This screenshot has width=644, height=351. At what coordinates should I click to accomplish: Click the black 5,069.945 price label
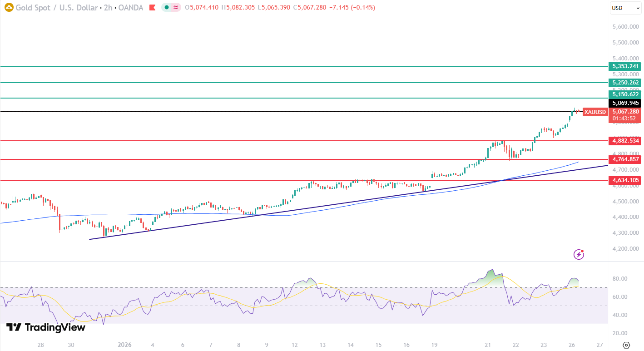[625, 103]
